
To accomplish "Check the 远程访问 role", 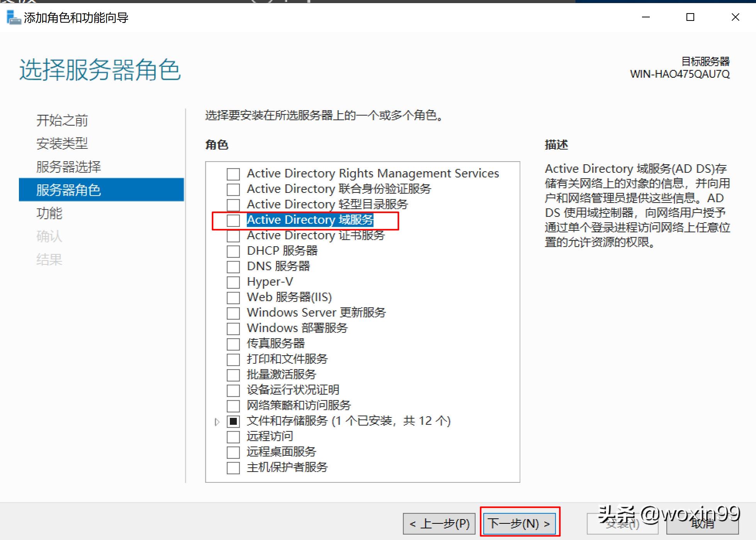I will (233, 436).
